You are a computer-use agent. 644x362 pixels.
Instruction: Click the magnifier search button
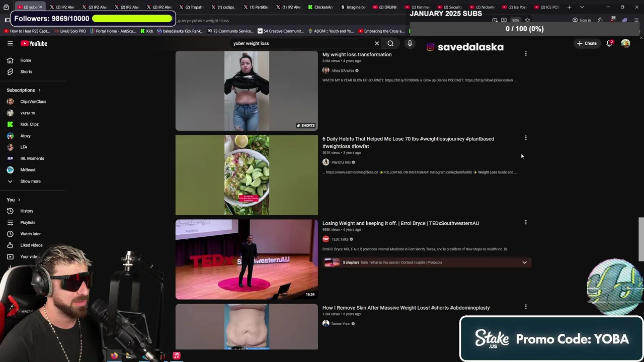[x=390, y=43]
